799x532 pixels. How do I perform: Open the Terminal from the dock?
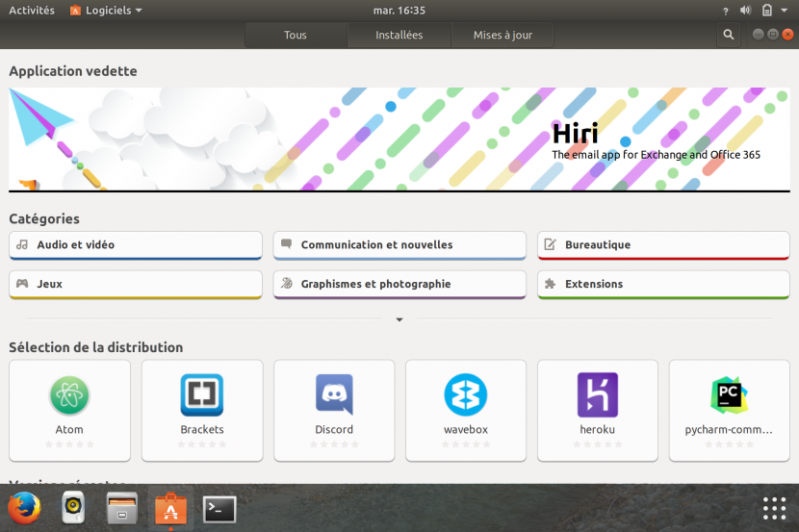click(219, 509)
